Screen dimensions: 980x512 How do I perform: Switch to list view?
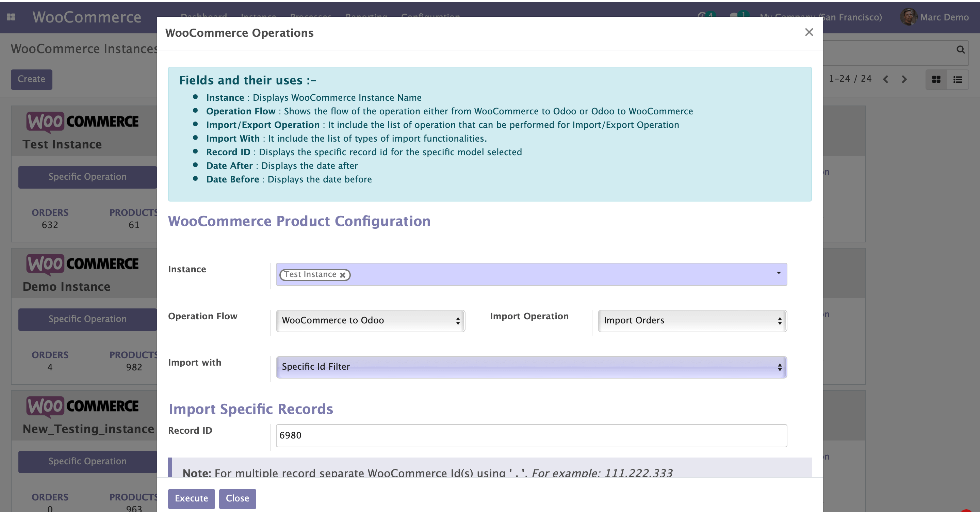coord(958,79)
